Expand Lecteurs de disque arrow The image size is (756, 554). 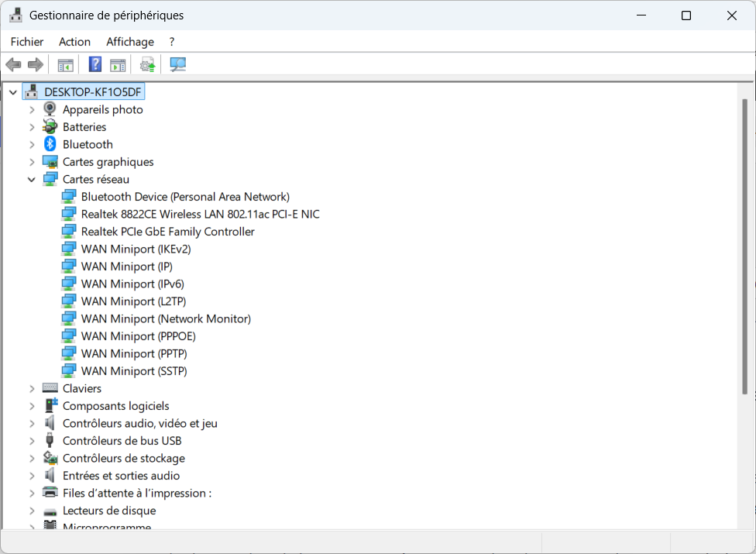(32, 511)
